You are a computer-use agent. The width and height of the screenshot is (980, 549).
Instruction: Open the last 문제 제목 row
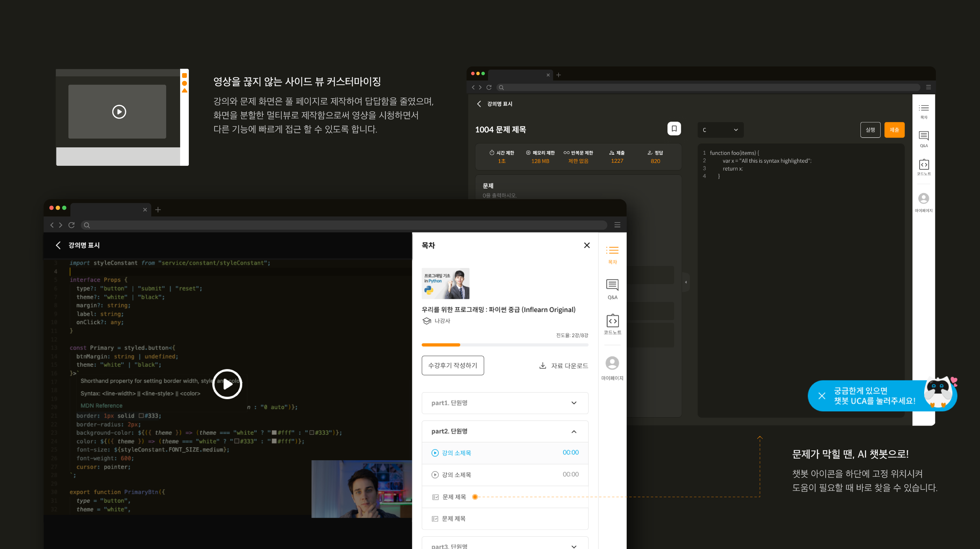pos(505,519)
